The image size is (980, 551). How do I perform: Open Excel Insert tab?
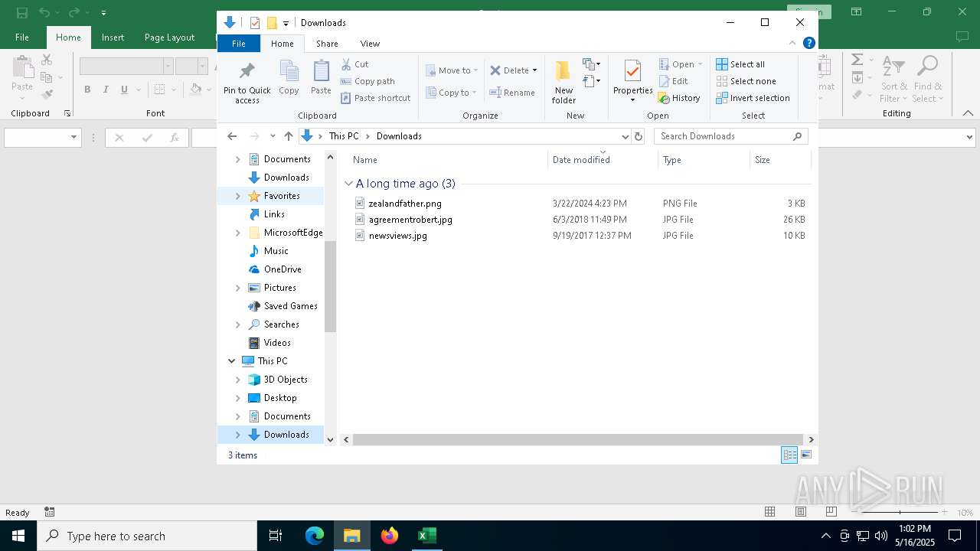(x=113, y=37)
